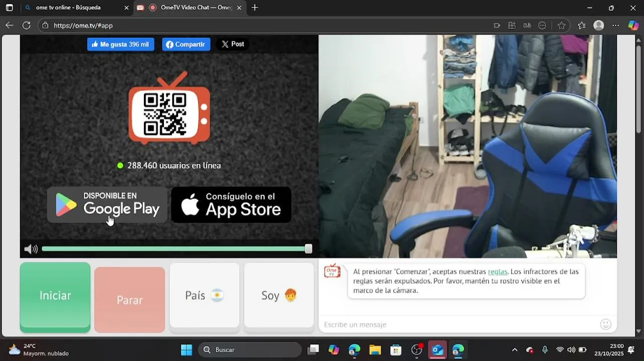
Task: Close the OmeTV Video Chat tab
Action: [x=239, y=8]
